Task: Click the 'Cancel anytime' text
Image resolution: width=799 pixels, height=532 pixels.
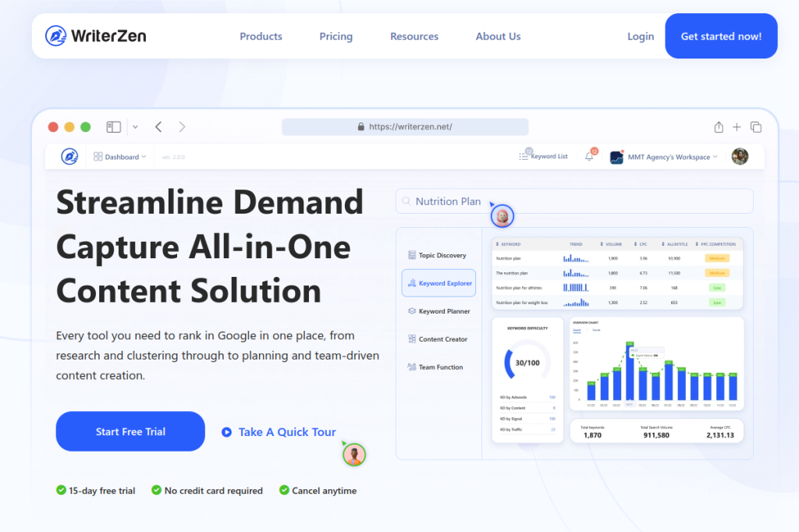Action: click(324, 491)
